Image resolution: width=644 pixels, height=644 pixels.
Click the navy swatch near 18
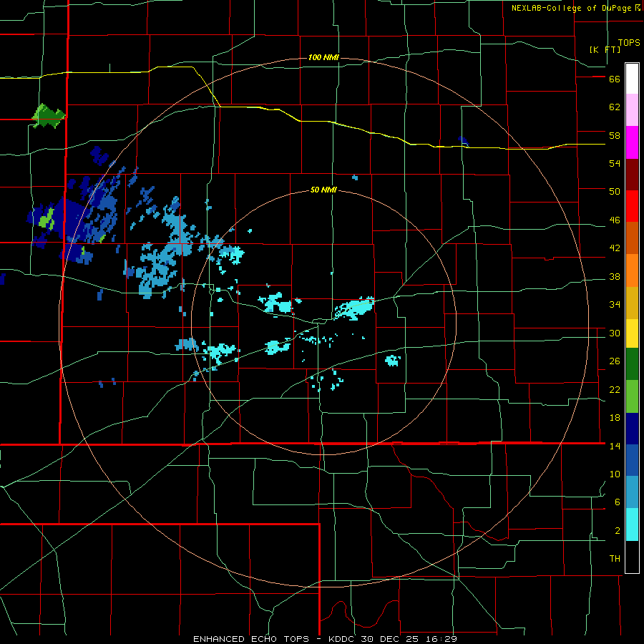632,429
